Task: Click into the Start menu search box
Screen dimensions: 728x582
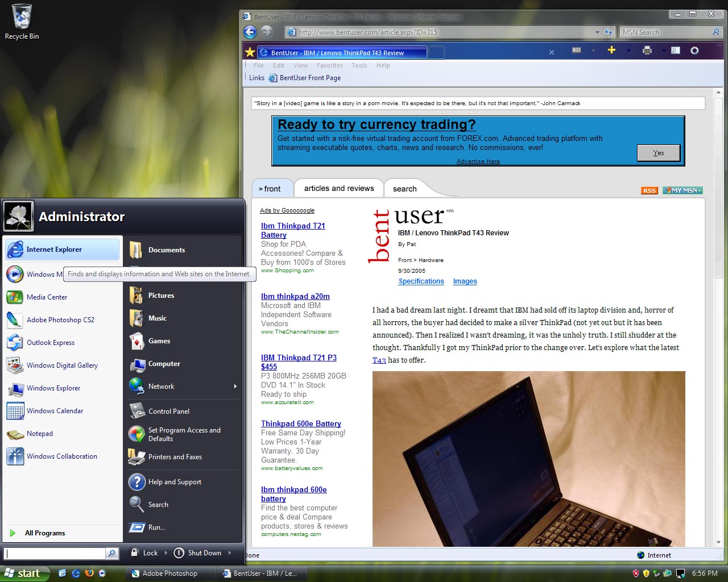Action: click(55, 553)
